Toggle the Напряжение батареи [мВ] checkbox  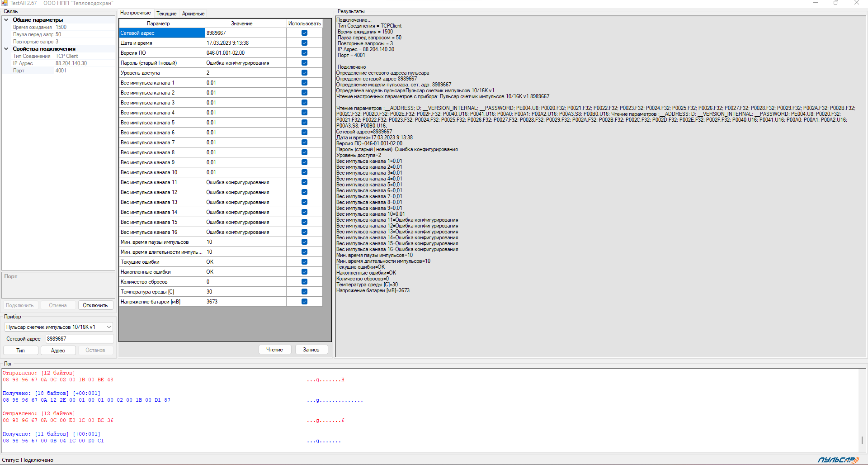pyautogui.click(x=304, y=302)
